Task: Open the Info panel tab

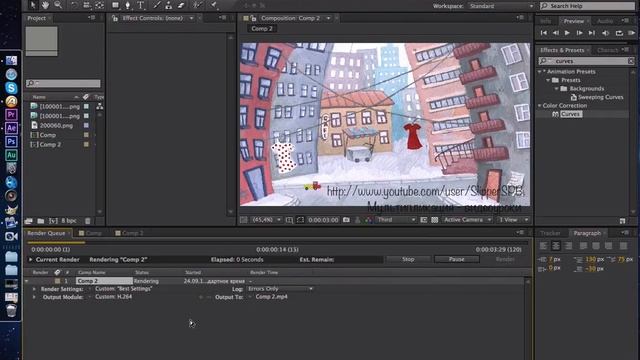Action: (546, 21)
